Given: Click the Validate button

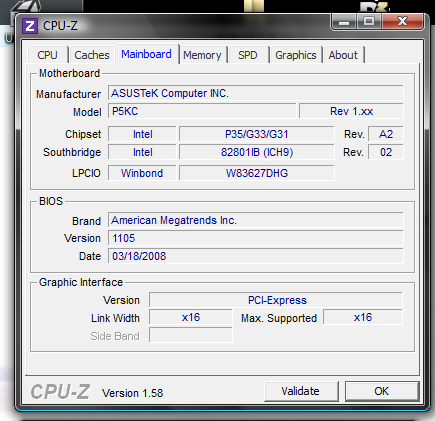Looking at the screenshot, I should coord(301,391).
